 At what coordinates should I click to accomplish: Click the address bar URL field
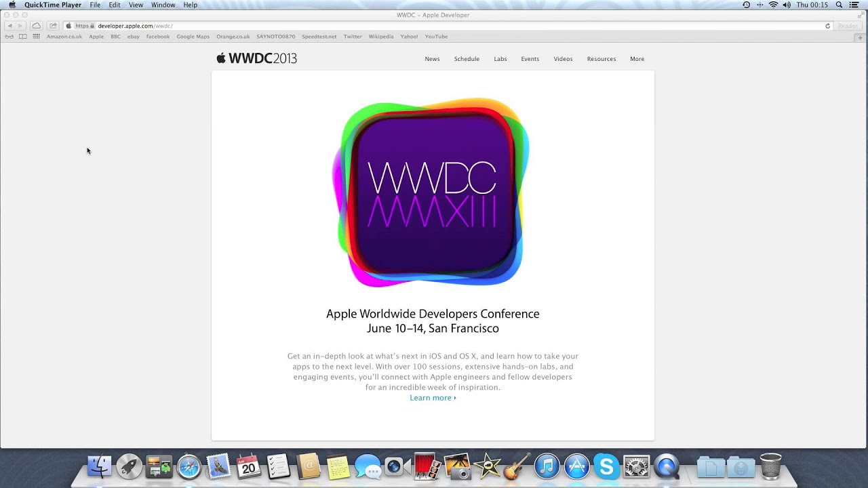click(x=448, y=26)
